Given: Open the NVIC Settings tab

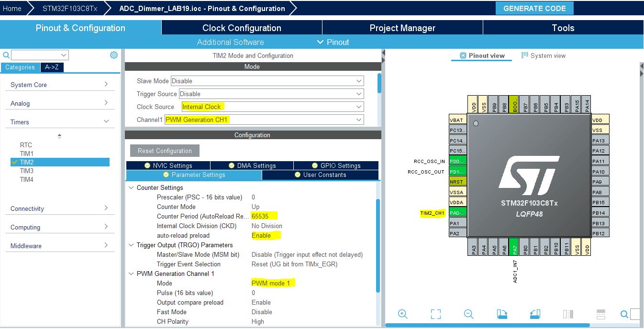Looking at the screenshot, I should click(168, 165).
